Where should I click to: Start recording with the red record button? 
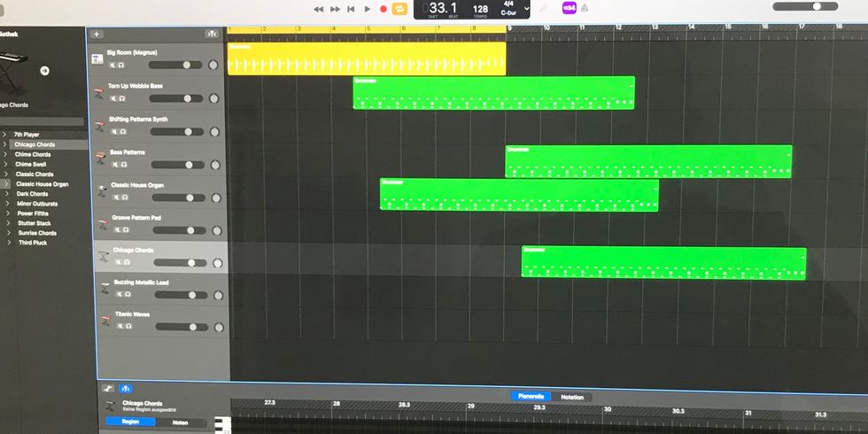(383, 9)
